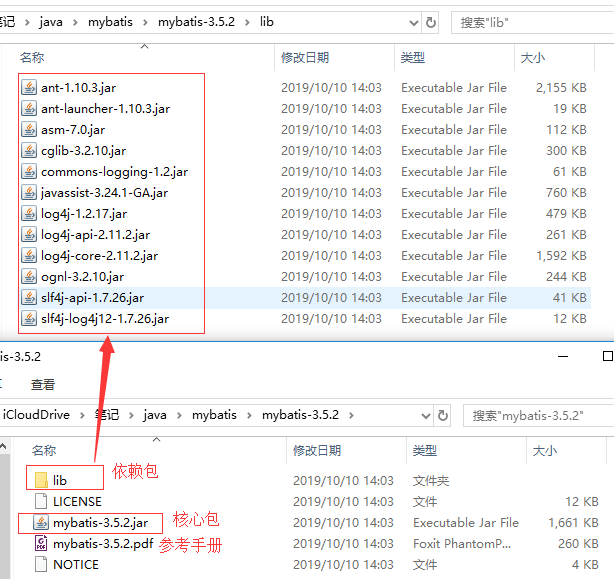This screenshot has width=614, height=579.
Task: Expand chevron after java in lower address bar
Action: click(179, 415)
